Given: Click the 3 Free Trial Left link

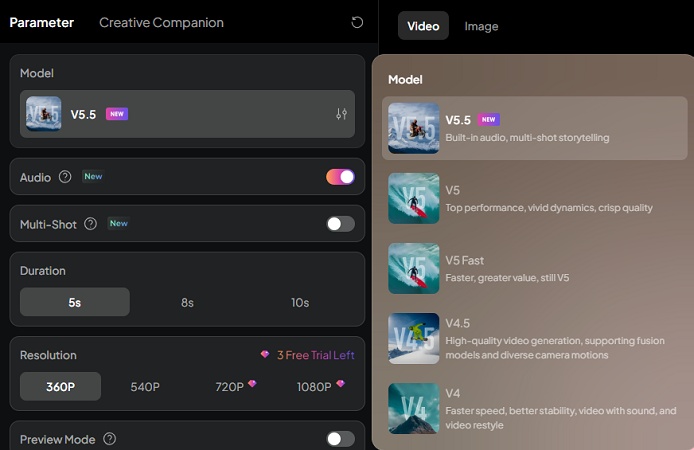Looking at the screenshot, I should pos(316,355).
